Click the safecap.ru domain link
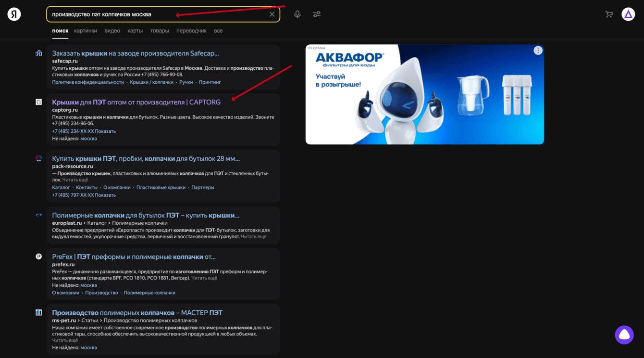 point(65,61)
